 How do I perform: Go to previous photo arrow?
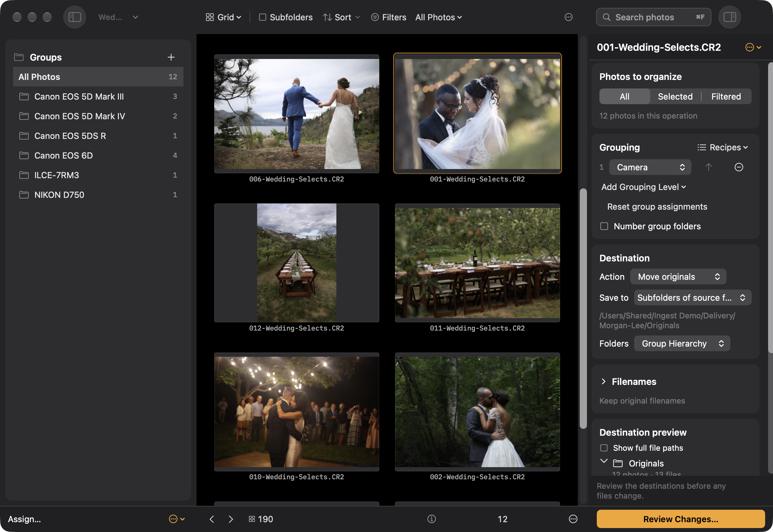(x=212, y=519)
